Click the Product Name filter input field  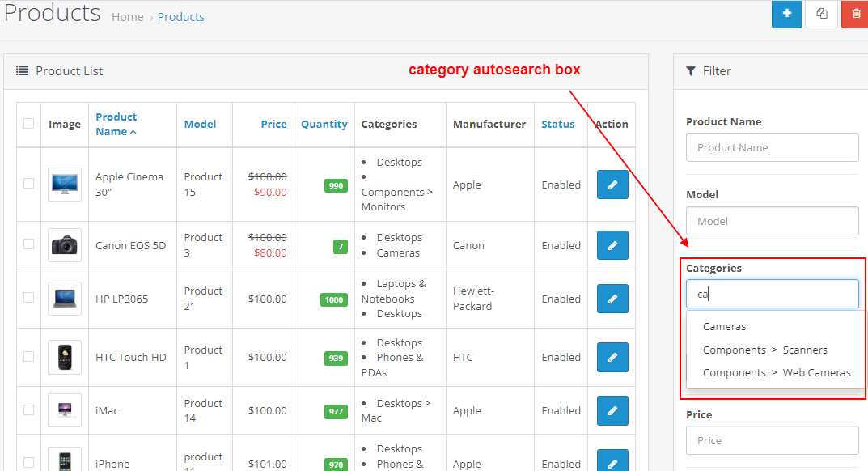[772, 147]
